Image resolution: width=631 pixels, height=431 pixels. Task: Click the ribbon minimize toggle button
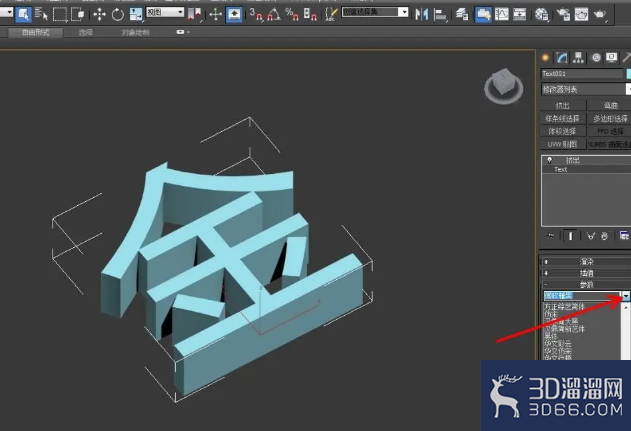pyautogui.click(x=180, y=32)
